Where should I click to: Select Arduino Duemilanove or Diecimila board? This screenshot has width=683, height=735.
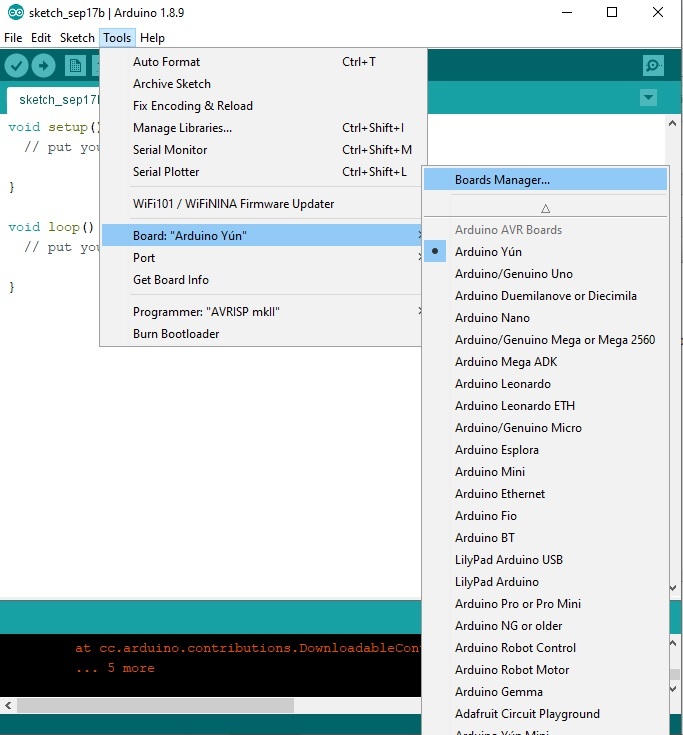545,296
